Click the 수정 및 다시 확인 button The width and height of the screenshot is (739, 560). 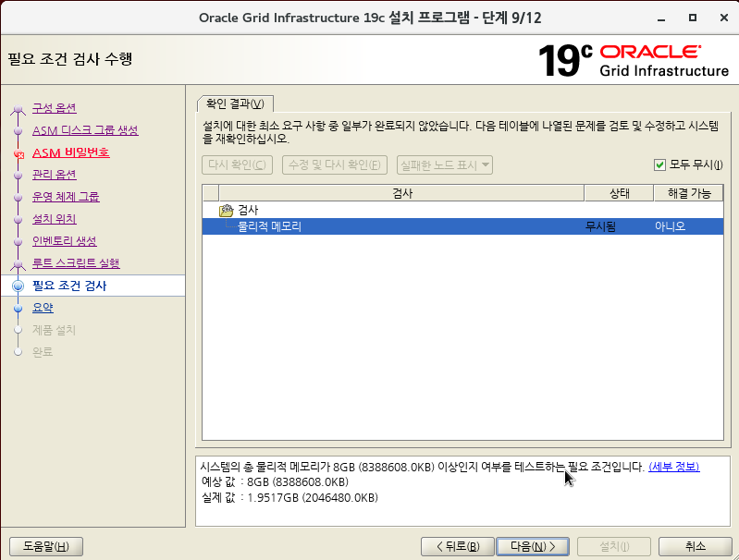(x=335, y=164)
